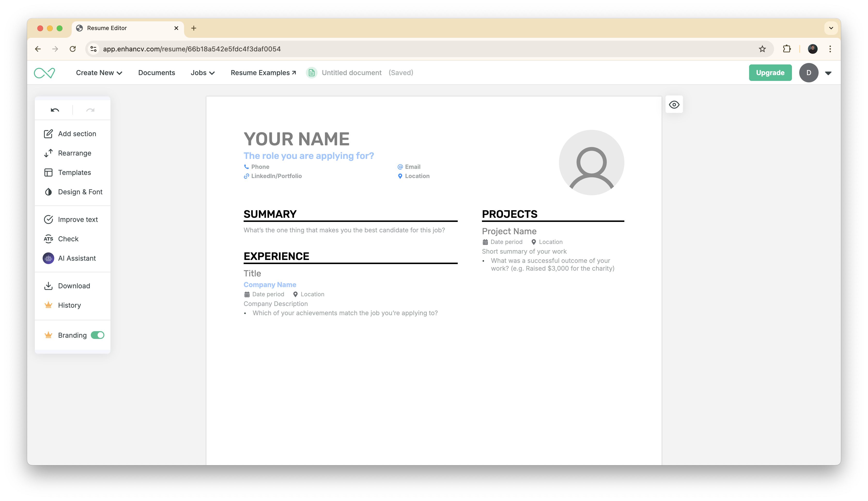
Task: Click experience Location pin icon
Action: tap(295, 295)
